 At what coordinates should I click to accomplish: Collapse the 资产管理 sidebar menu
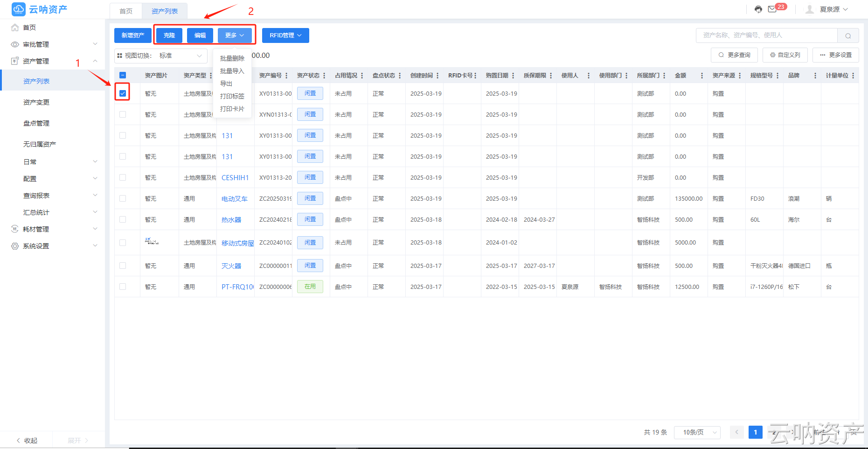(95, 61)
